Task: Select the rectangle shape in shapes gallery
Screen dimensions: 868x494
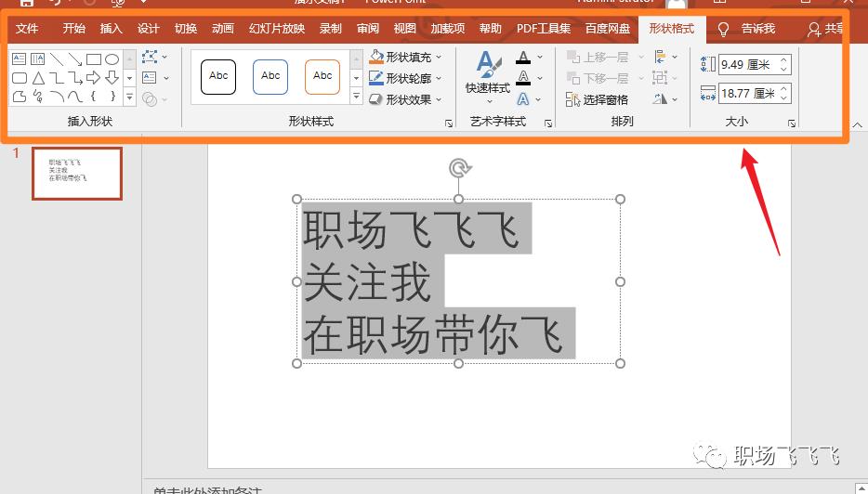Action: pos(93,59)
